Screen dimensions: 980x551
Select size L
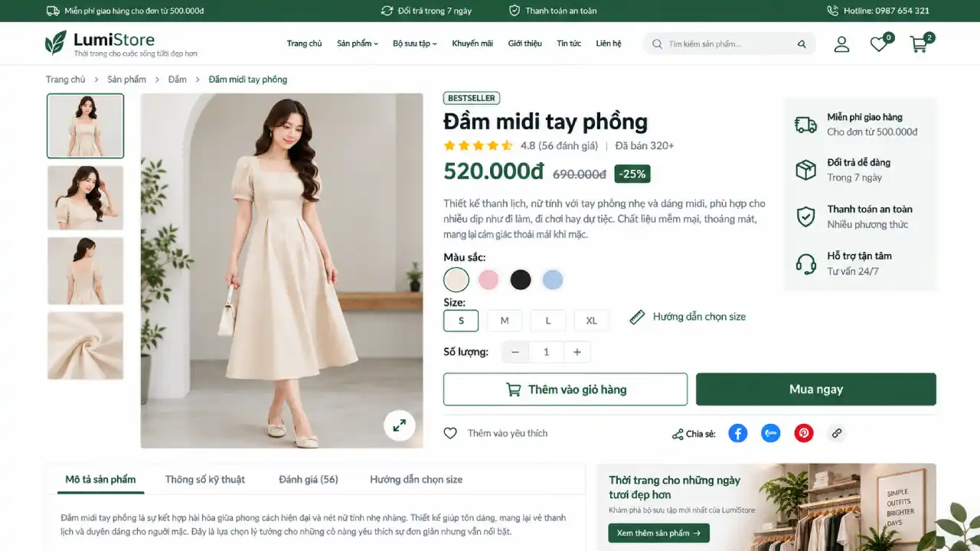[548, 321]
